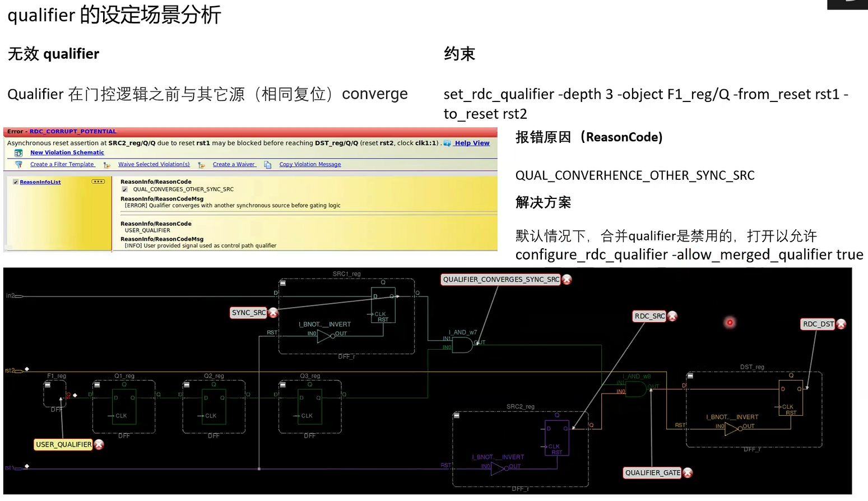Select flip-flop cell inside Q2_reg
The width and height of the screenshot is (868, 501).
(213, 406)
